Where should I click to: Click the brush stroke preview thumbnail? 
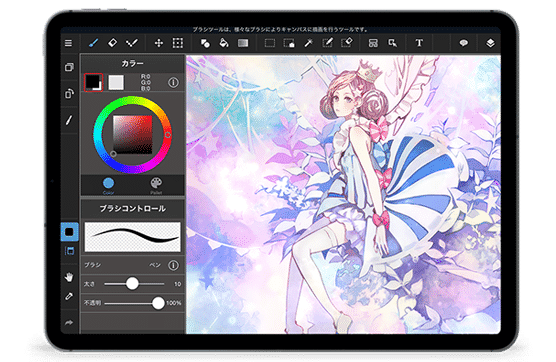(132, 237)
